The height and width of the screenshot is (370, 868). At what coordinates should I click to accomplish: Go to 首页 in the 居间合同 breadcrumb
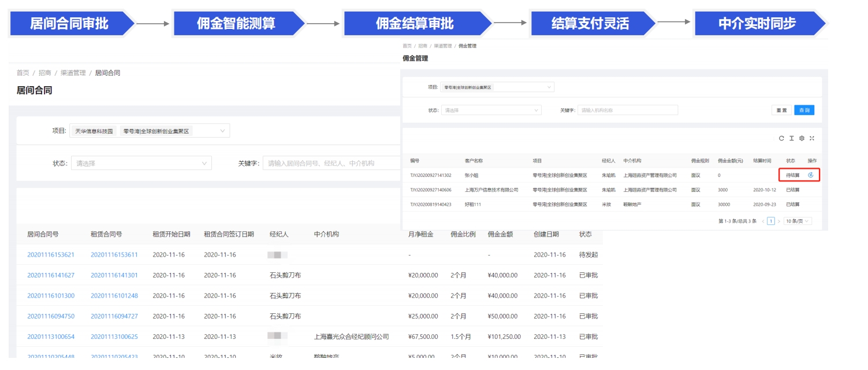point(23,73)
